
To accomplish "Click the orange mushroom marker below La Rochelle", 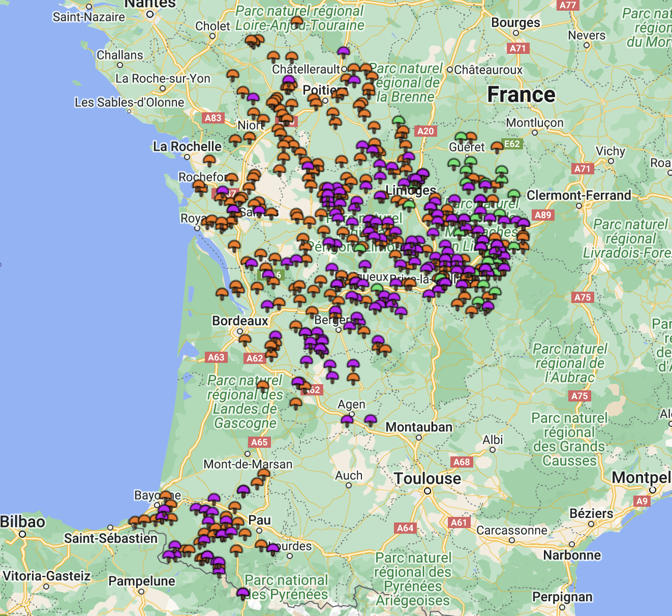I will pos(209,161).
